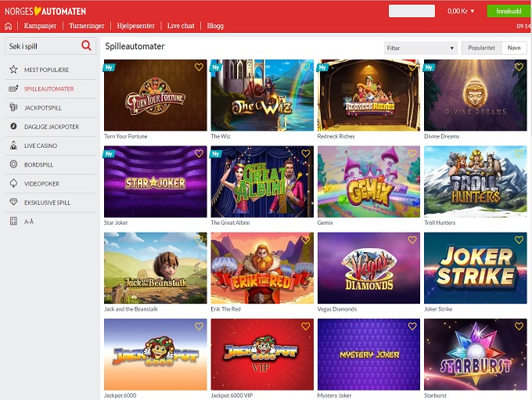Screen dimensions: 532x400
Task: Open the Gemix game thumbnail
Action: pos(367,182)
